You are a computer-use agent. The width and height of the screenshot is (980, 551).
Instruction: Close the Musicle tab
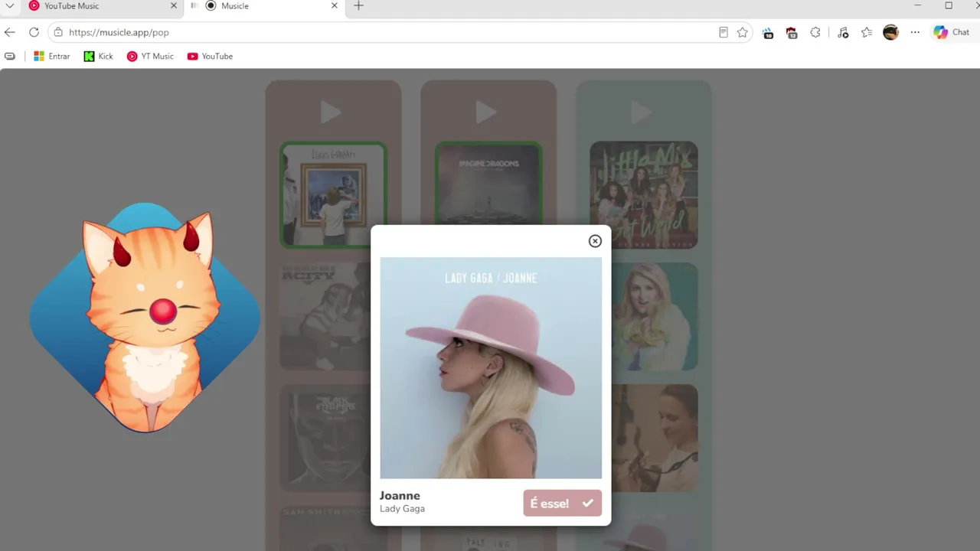pyautogui.click(x=334, y=6)
